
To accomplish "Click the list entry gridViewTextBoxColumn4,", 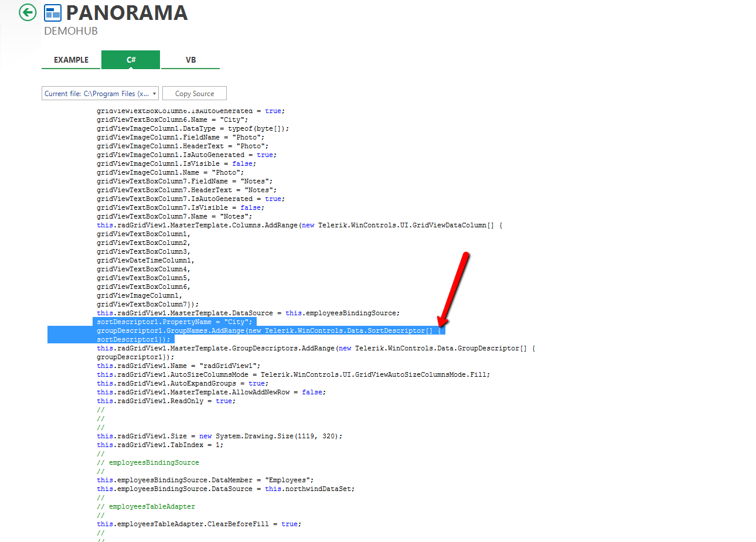I will point(144,269).
